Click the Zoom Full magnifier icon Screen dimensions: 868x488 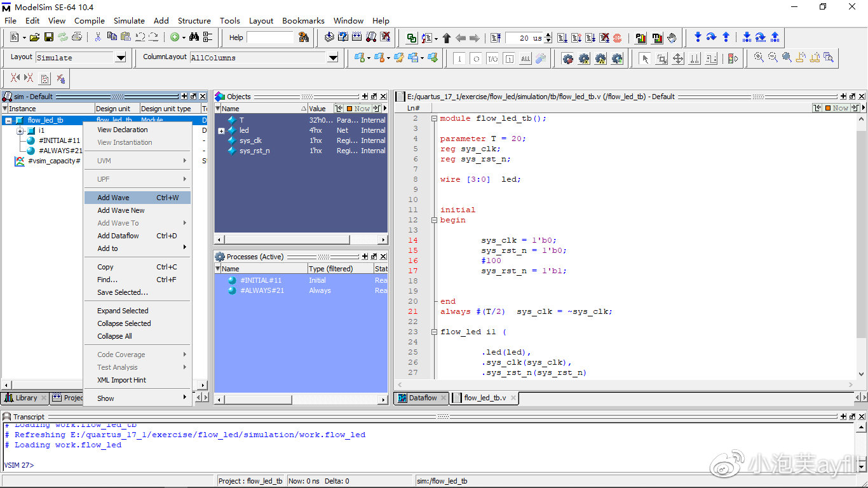(x=787, y=57)
